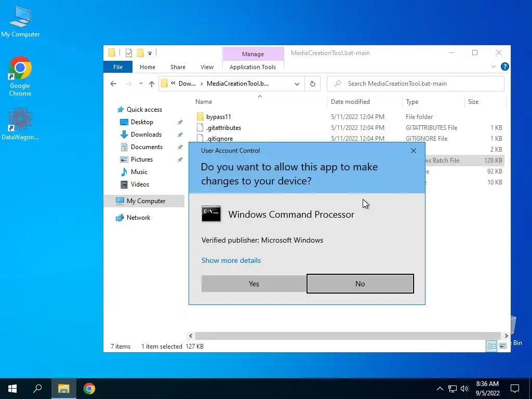
Task: Click the volume speaker tray icon
Action: tap(464, 389)
